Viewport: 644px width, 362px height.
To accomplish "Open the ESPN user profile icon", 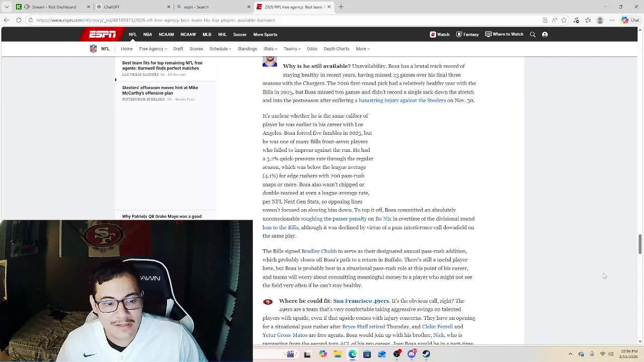I will pos(545,34).
